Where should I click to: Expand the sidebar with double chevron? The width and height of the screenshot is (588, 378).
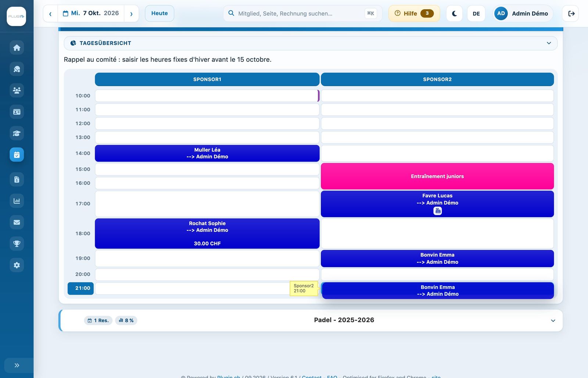tap(17, 366)
